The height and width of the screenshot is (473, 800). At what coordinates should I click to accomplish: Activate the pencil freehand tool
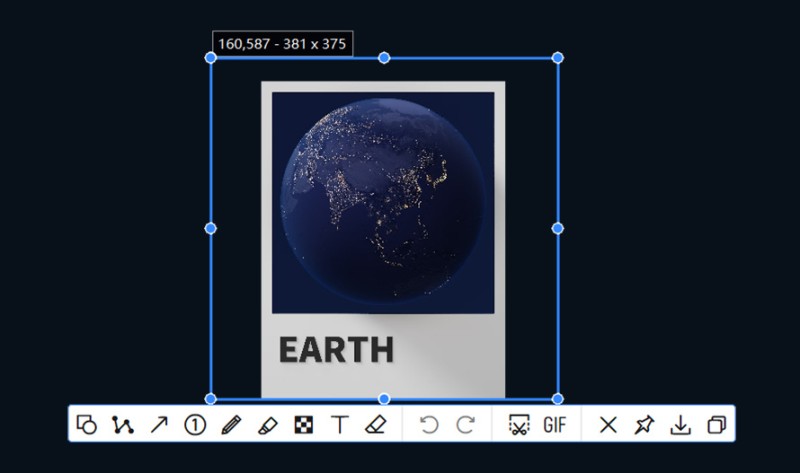pyautogui.click(x=231, y=424)
